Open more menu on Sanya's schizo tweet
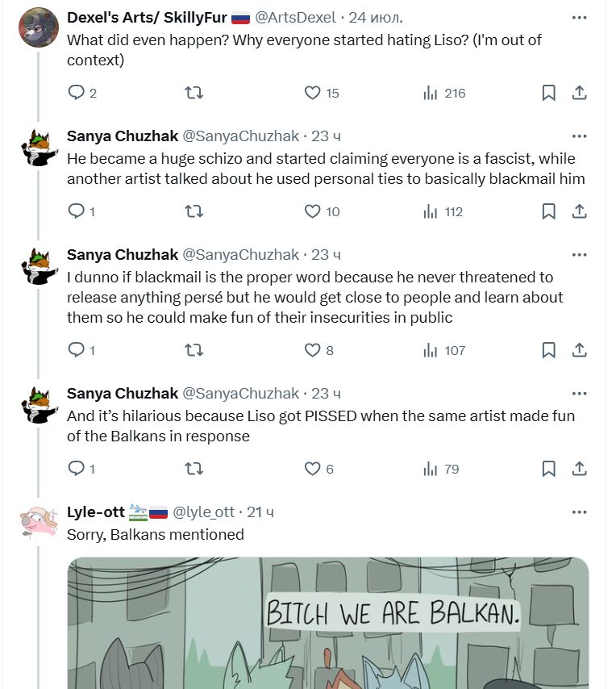The width and height of the screenshot is (616, 689). (x=579, y=136)
